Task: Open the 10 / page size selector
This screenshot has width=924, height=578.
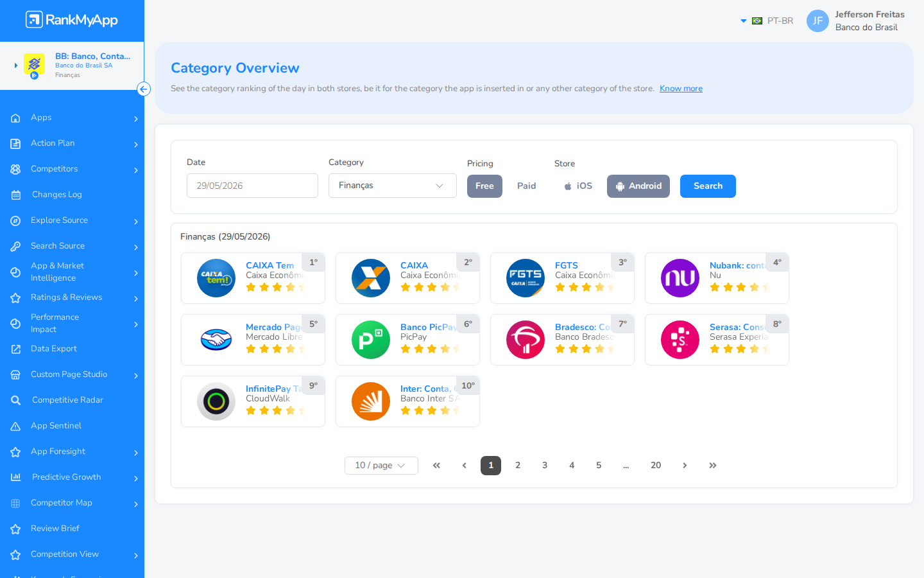Action: coord(381,466)
